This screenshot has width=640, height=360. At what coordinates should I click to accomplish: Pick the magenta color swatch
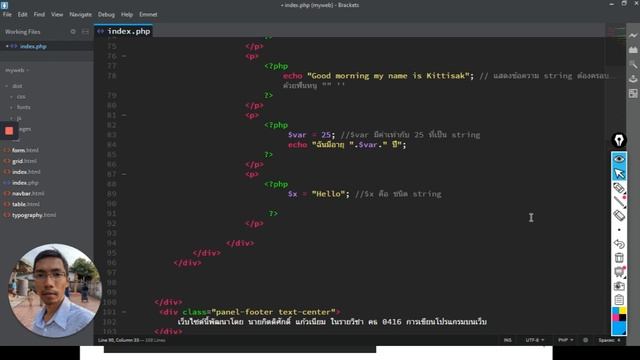pos(615,318)
